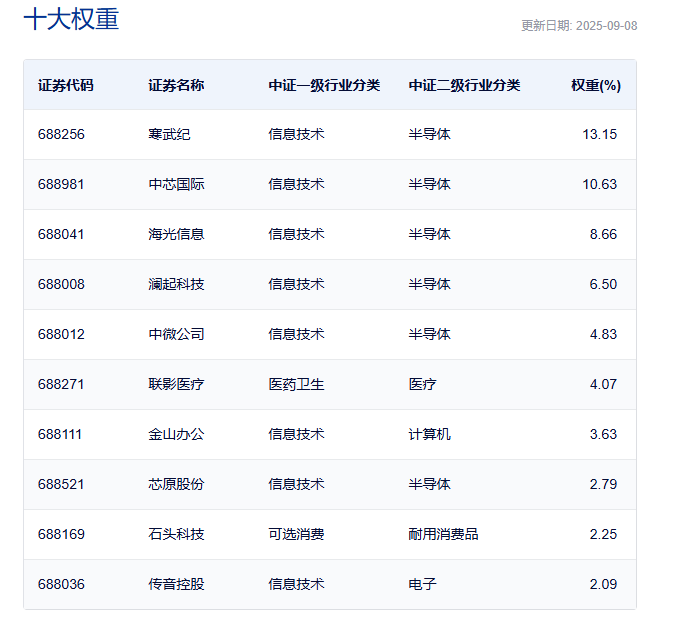Select security code 688111
This screenshot has width=693, height=634.
pos(60,434)
